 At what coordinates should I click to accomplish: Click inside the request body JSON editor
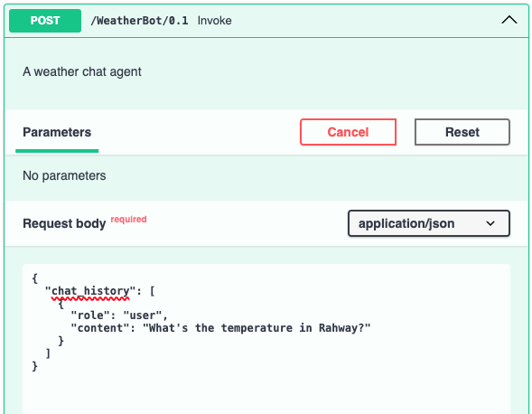click(x=266, y=339)
